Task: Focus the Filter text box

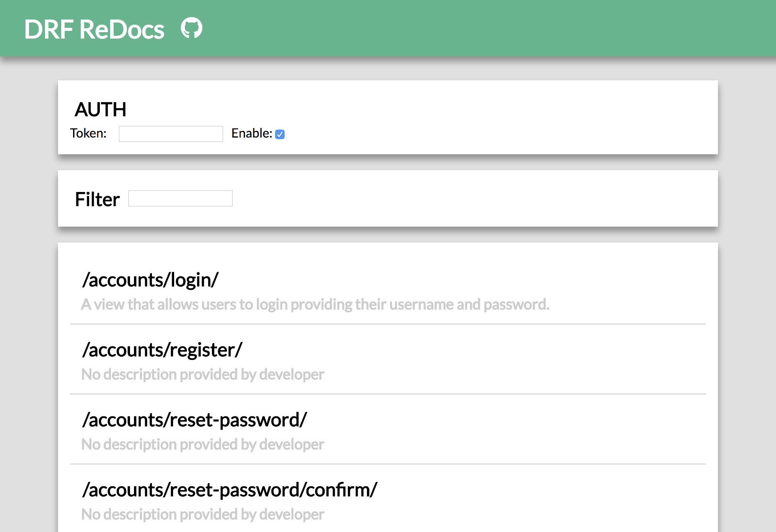Action: [x=180, y=198]
